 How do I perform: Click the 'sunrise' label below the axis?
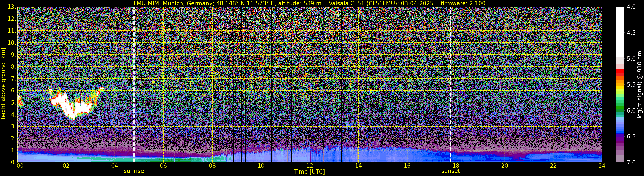[x=134, y=171]
